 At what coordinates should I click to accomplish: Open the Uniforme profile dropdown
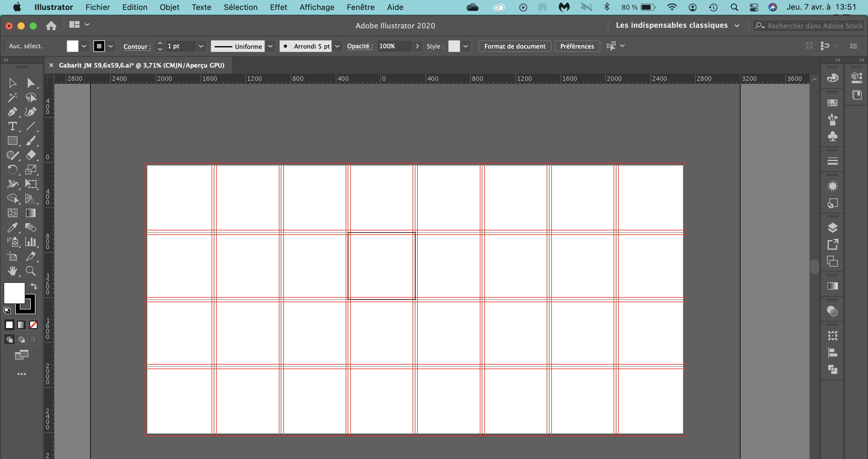coord(270,46)
